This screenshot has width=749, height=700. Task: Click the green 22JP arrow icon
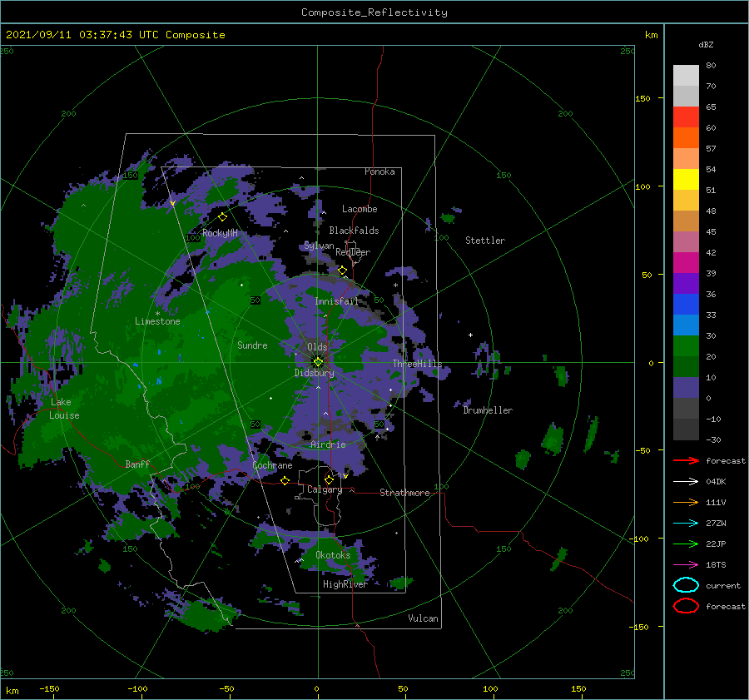pyautogui.click(x=686, y=544)
